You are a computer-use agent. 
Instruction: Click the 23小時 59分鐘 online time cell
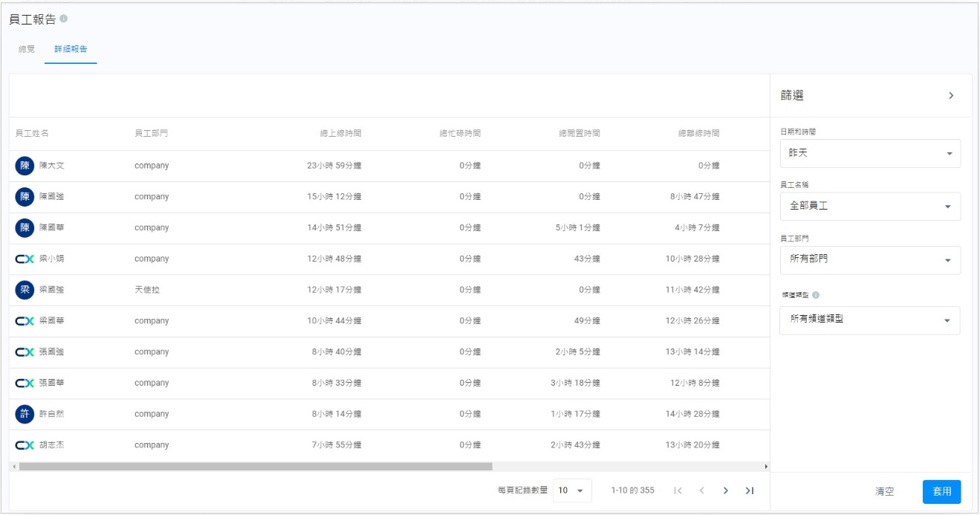pyautogui.click(x=334, y=166)
